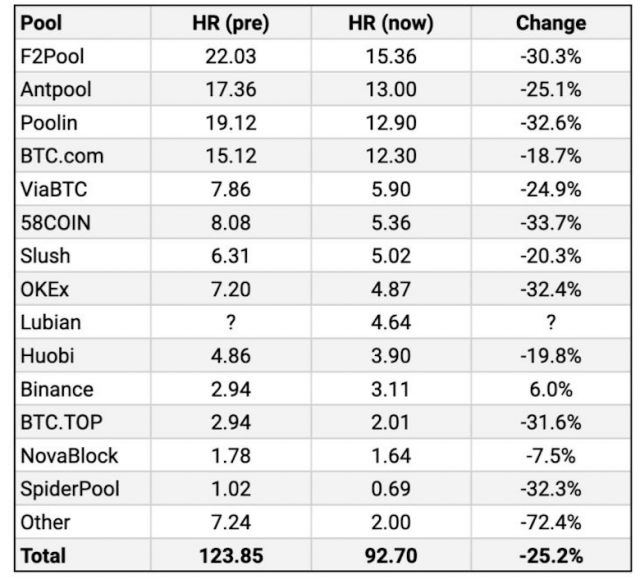Select the BTC.TOP pool cell
Viewport: 640px width, 584px height.
[60, 423]
